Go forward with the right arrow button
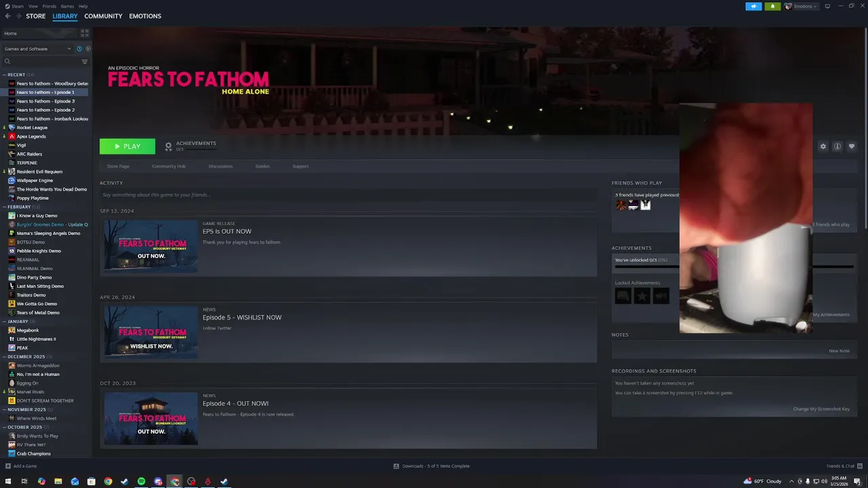 (x=18, y=16)
